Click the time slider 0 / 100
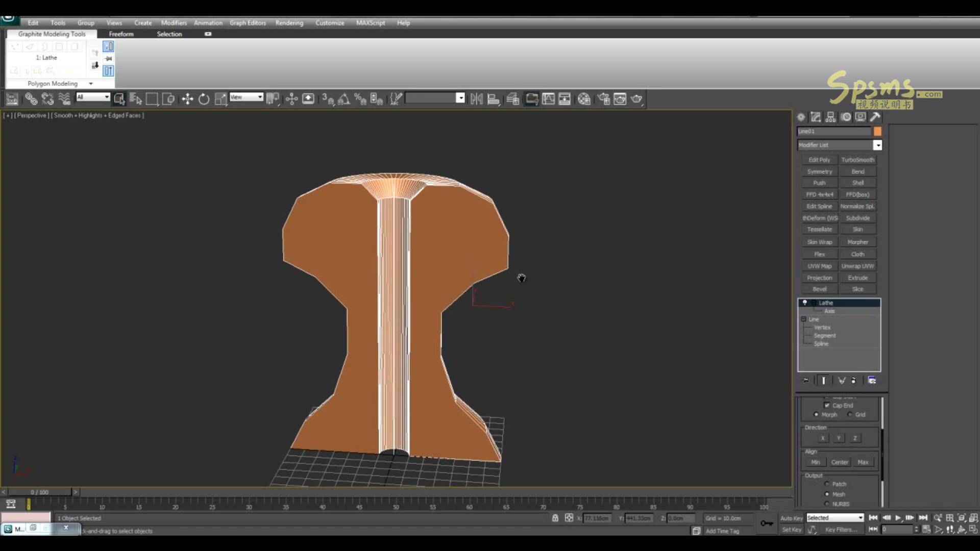 (39, 492)
